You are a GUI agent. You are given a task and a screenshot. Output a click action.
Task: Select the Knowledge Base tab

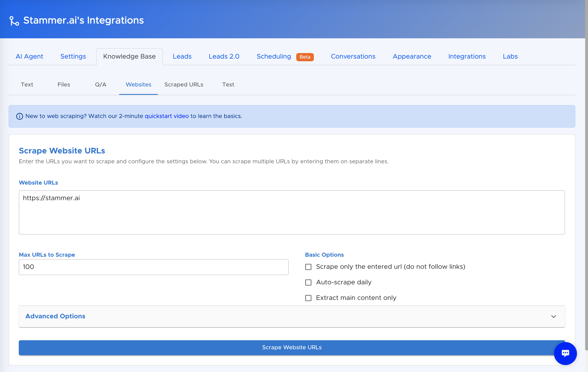click(129, 56)
